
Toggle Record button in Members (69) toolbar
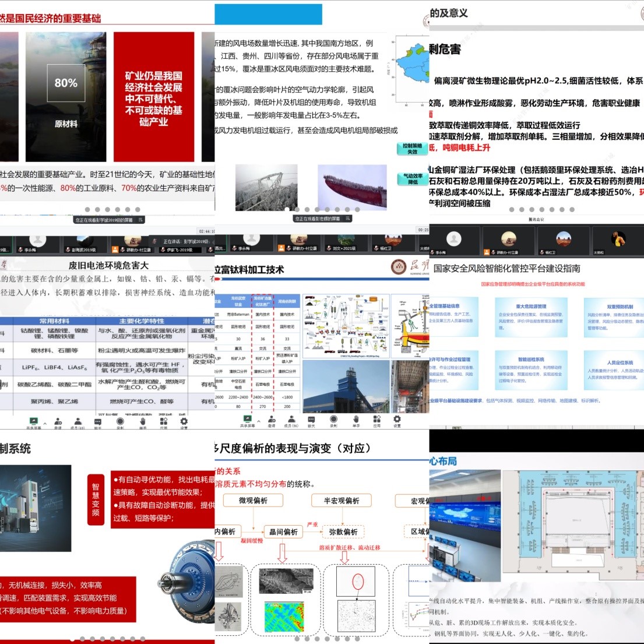click(120, 422)
